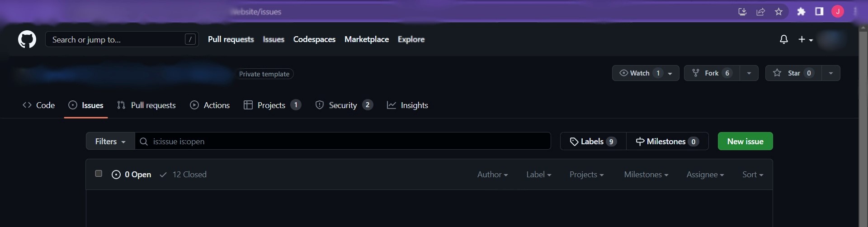This screenshot has height=227, width=868.
Task: Click the Star 0 button
Action: tap(793, 73)
